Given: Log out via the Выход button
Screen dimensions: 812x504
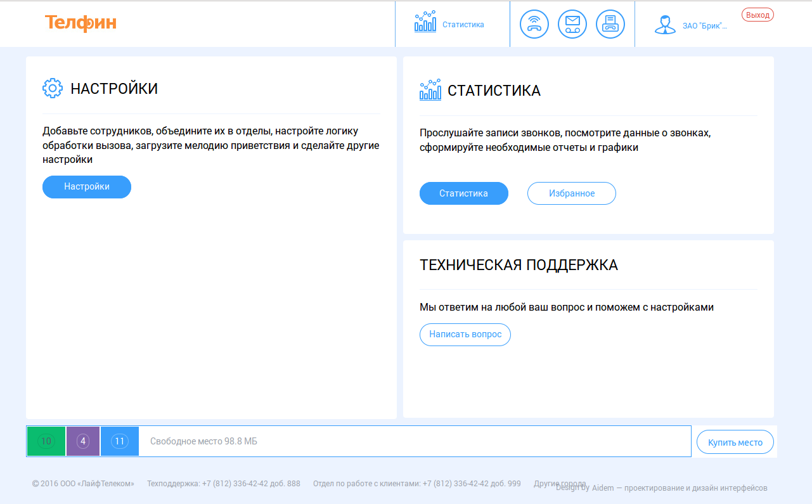Looking at the screenshot, I should (x=757, y=15).
